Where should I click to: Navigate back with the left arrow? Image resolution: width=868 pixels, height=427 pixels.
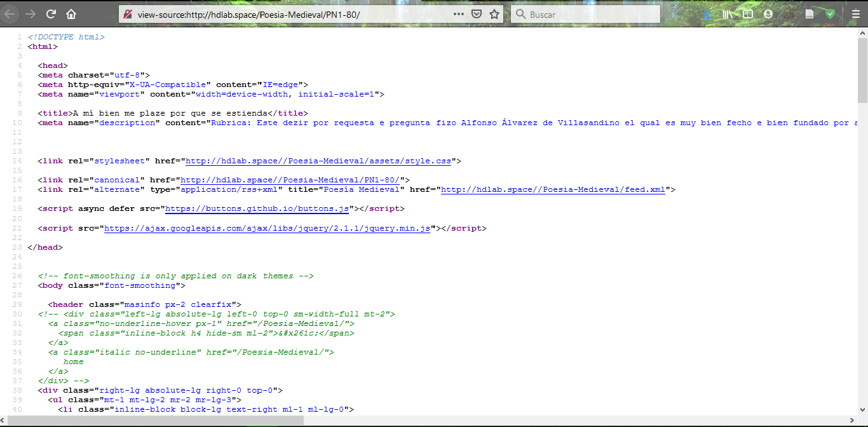[x=10, y=13]
